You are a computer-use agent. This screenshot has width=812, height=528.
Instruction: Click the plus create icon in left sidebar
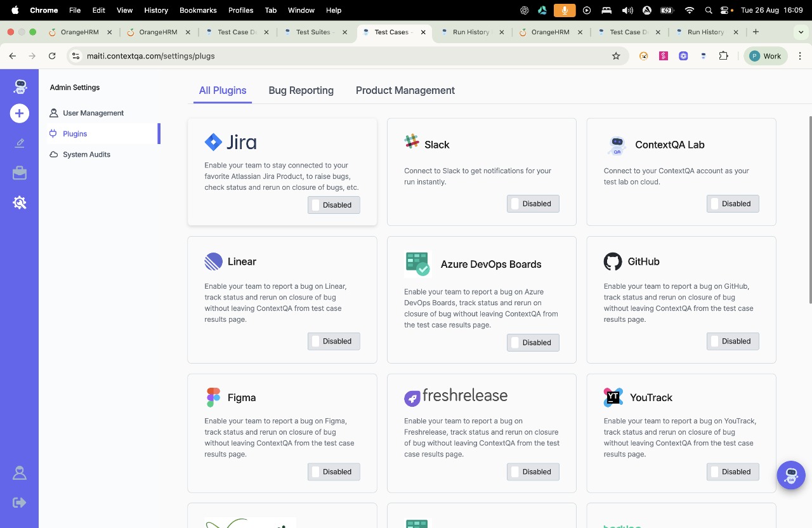[x=20, y=114]
